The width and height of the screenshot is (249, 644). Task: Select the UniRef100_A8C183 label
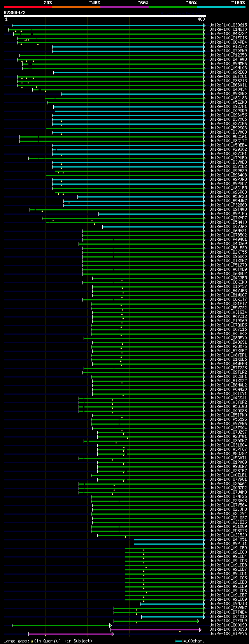[x=228, y=98]
